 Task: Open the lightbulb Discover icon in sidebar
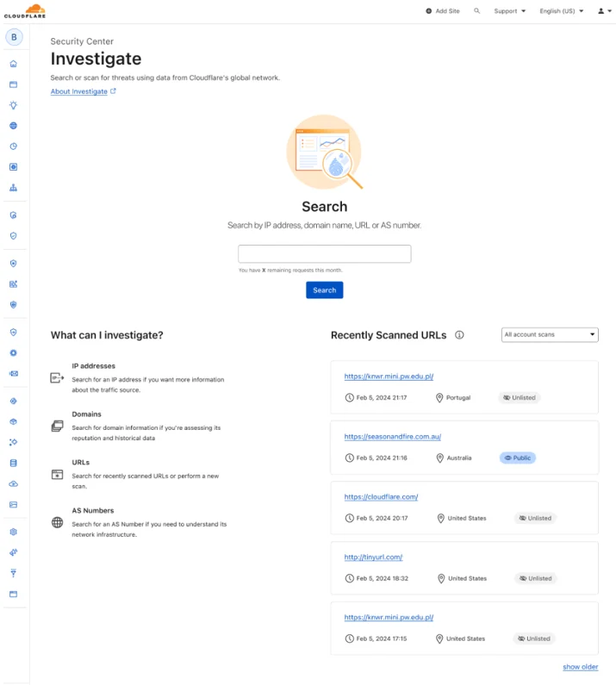14,105
